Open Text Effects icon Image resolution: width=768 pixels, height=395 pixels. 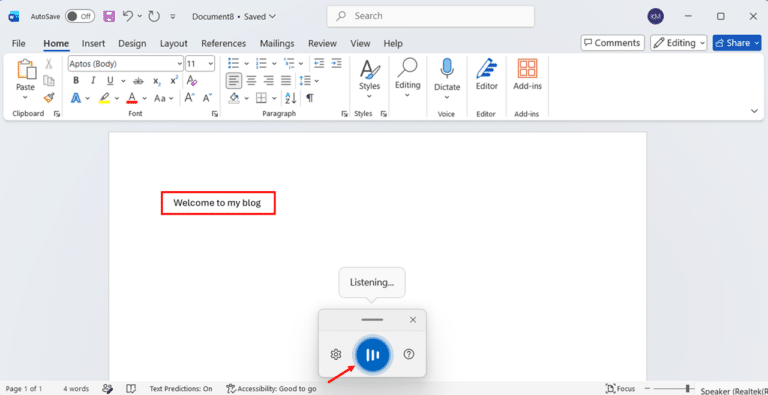(x=76, y=98)
